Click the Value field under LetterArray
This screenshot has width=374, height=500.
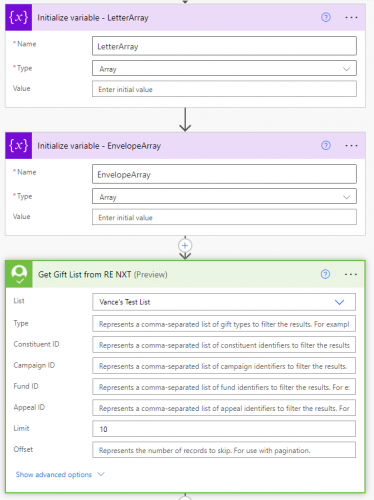click(x=224, y=89)
